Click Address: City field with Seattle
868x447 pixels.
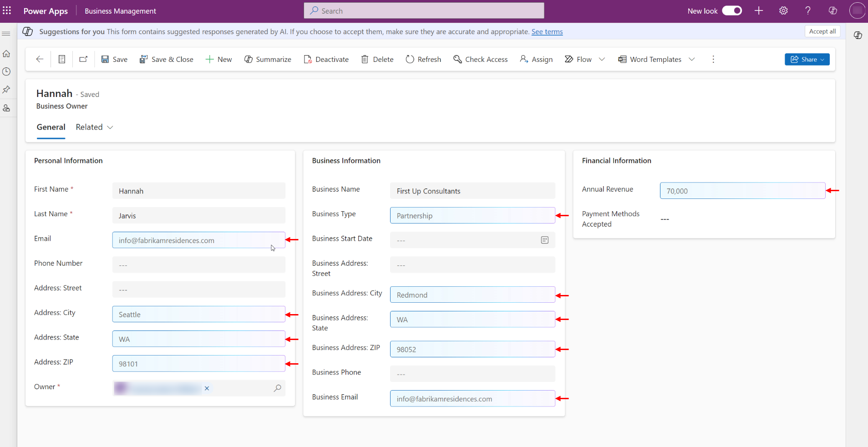(x=199, y=314)
